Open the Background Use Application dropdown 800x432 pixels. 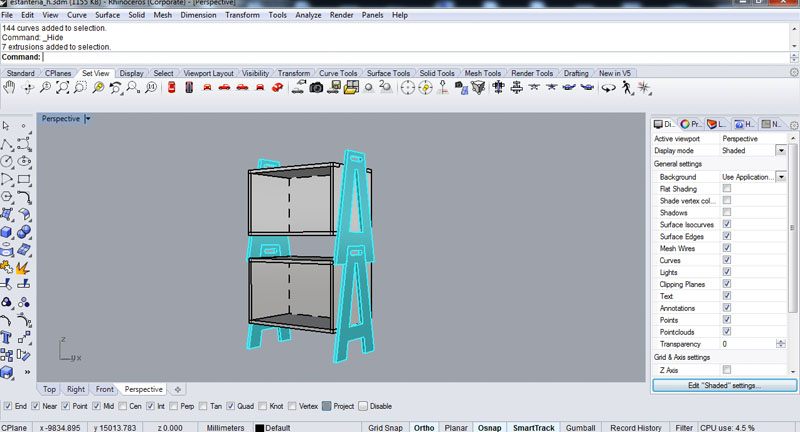pyautogui.click(x=781, y=177)
